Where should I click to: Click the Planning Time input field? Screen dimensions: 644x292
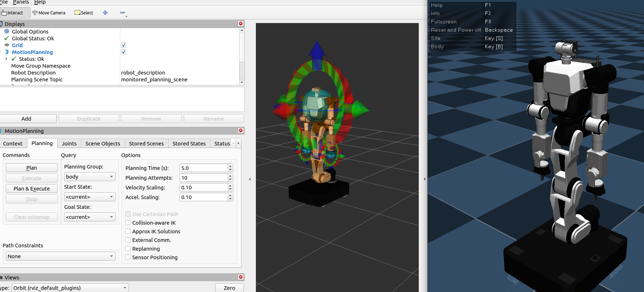[204, 168]
